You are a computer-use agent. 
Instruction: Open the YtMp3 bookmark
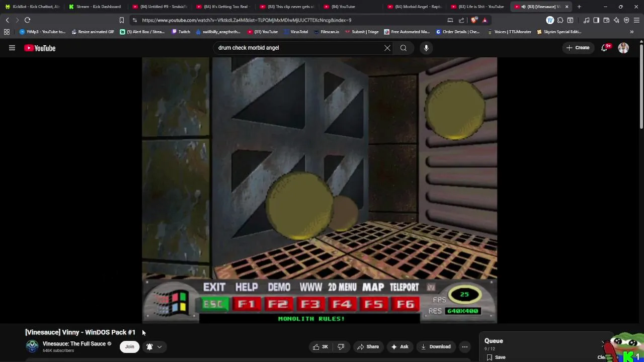tap(42, 32)
